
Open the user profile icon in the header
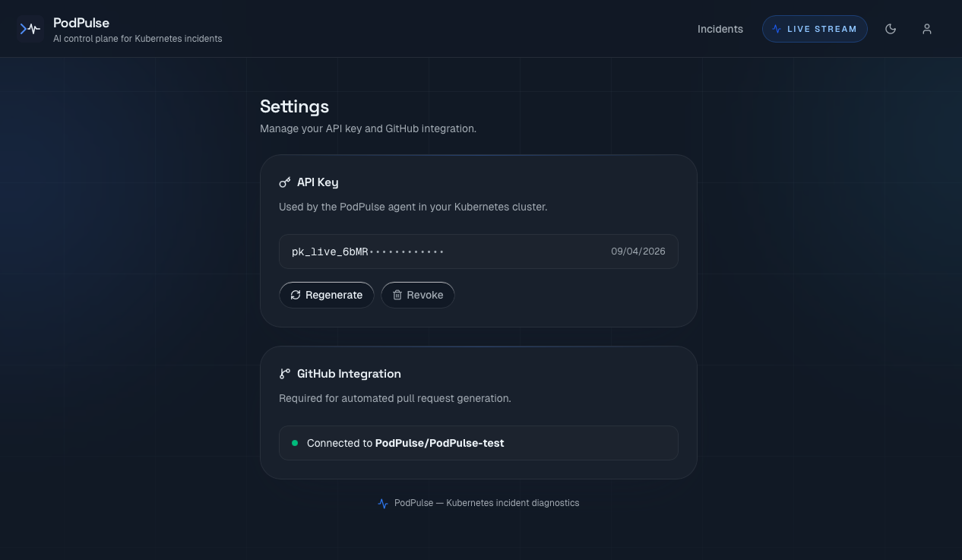[x=927, y=29]
